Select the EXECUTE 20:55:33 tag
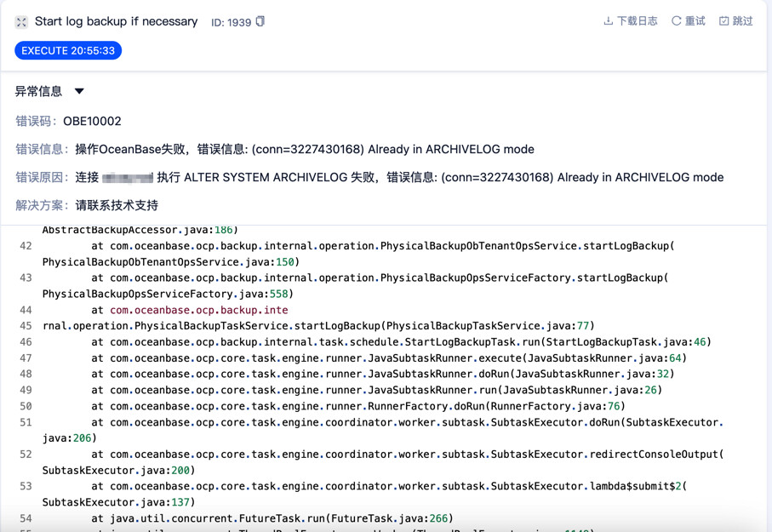This screenshot has height=532, width=772. 68,51
